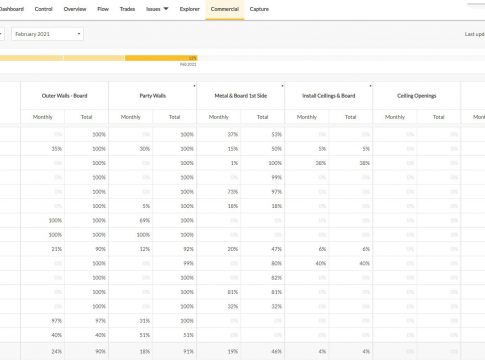Click Monthly subheader under Party Walls
Screen dimensions: 485x360
tap(131, 117)
